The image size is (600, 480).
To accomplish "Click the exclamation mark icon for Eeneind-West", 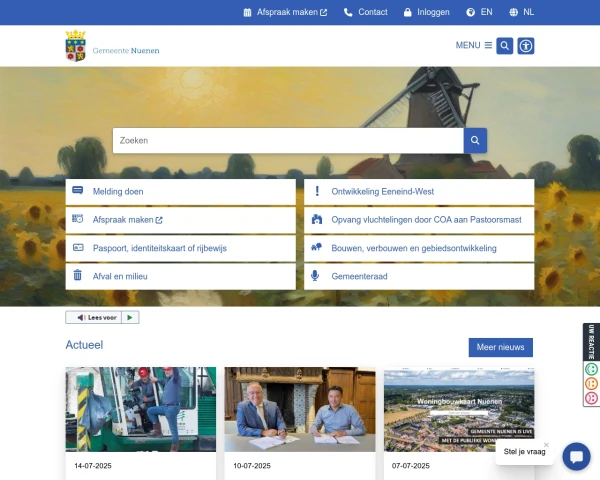I will [x=317, y=191].
